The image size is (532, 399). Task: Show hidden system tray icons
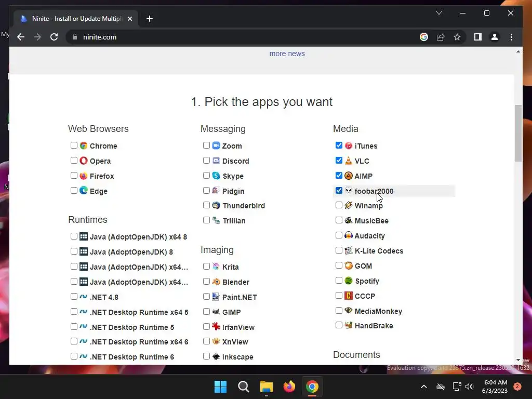424,387
